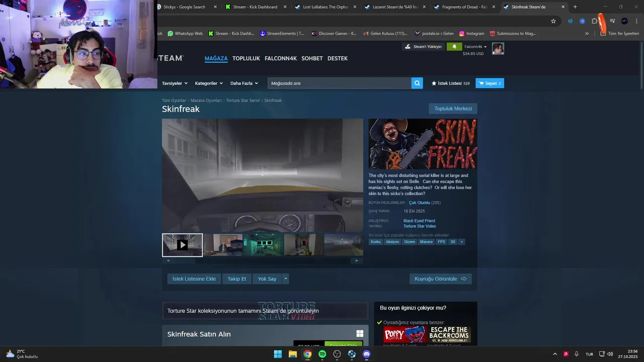644x362 pixels.
Task: Click the weather widget in taskbar
Action: coord(23,354)
